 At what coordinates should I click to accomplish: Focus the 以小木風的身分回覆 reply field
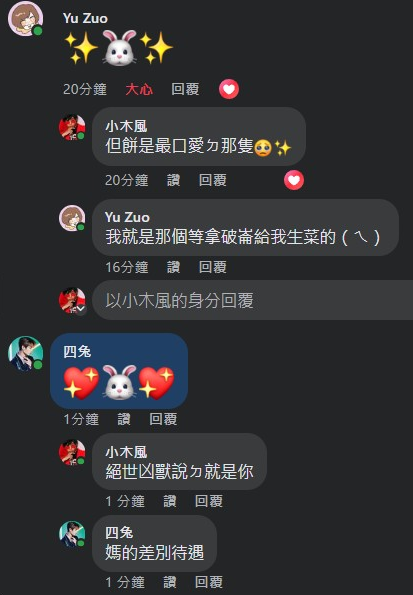[x=253, y=300]
